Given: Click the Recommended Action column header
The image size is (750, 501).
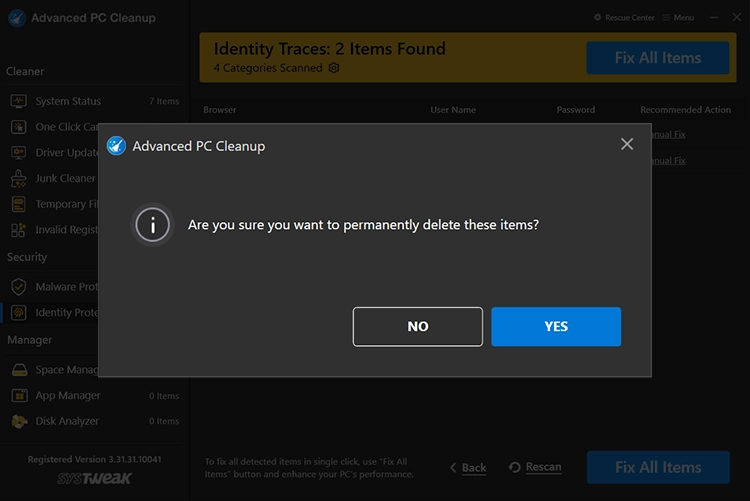Looking at the screenshot, I should (685, 110).
